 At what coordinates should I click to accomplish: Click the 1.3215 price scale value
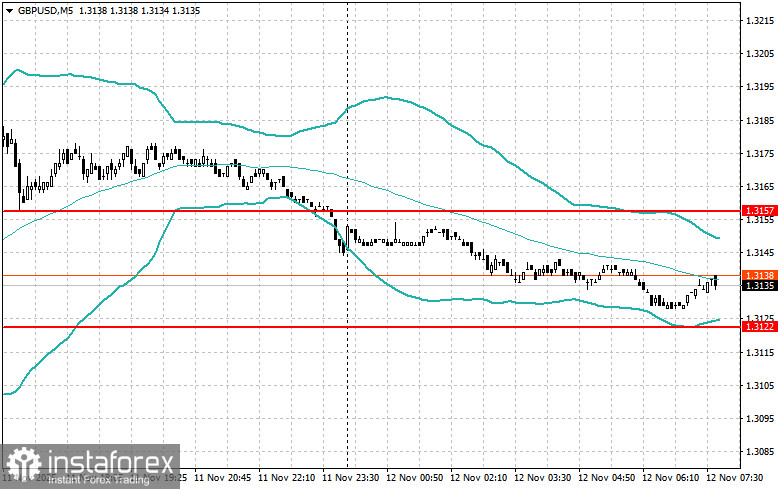point(760,21)
